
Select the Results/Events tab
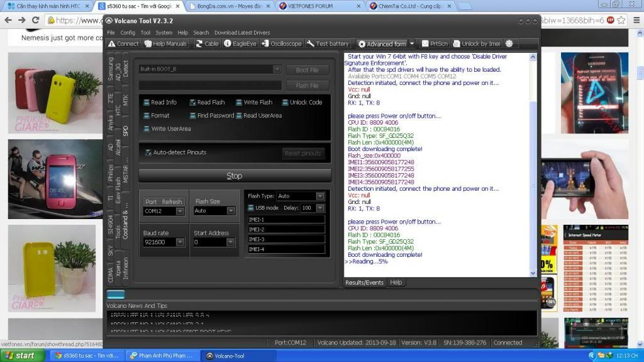point(364,283)
